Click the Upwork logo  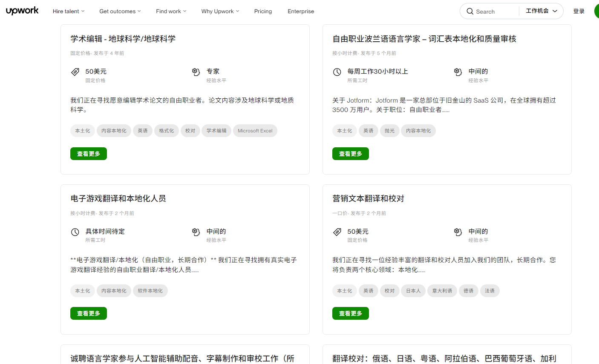(x=22, y=11)
